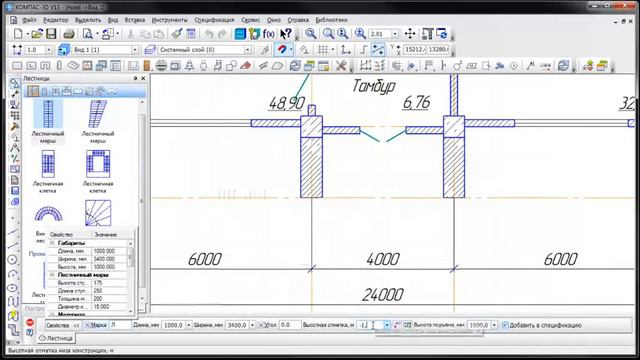Choose the first Лестничная клетка staircase thumbnail
The width and height of the screenshot is (640, 360).
pyautogui.click(x=48, y=164)
